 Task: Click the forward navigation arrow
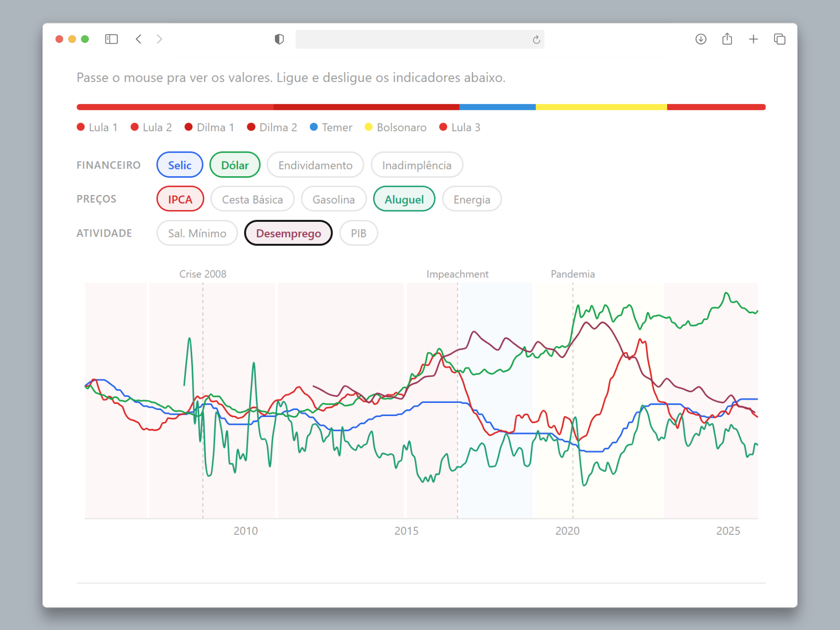click(x=160, y=39)
